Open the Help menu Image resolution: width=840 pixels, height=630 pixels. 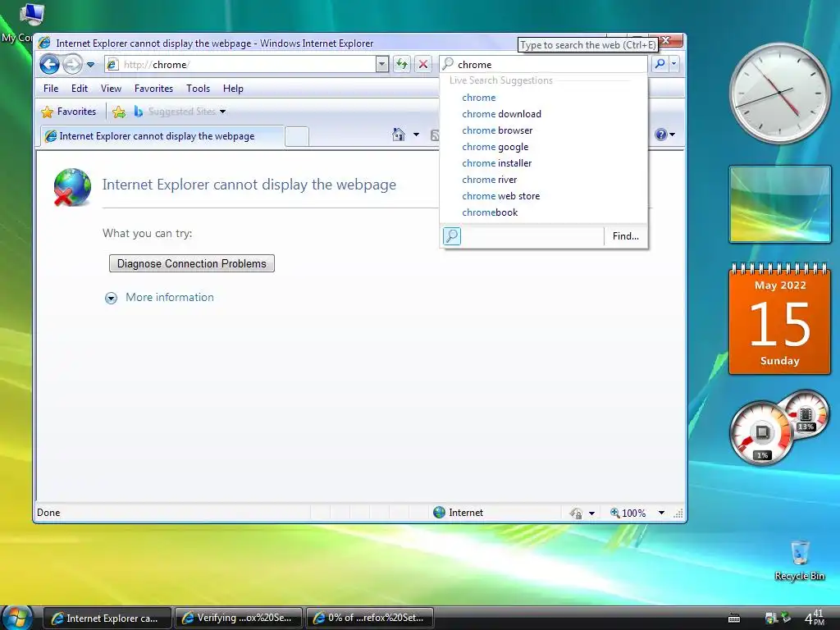(x=233, y=89)
